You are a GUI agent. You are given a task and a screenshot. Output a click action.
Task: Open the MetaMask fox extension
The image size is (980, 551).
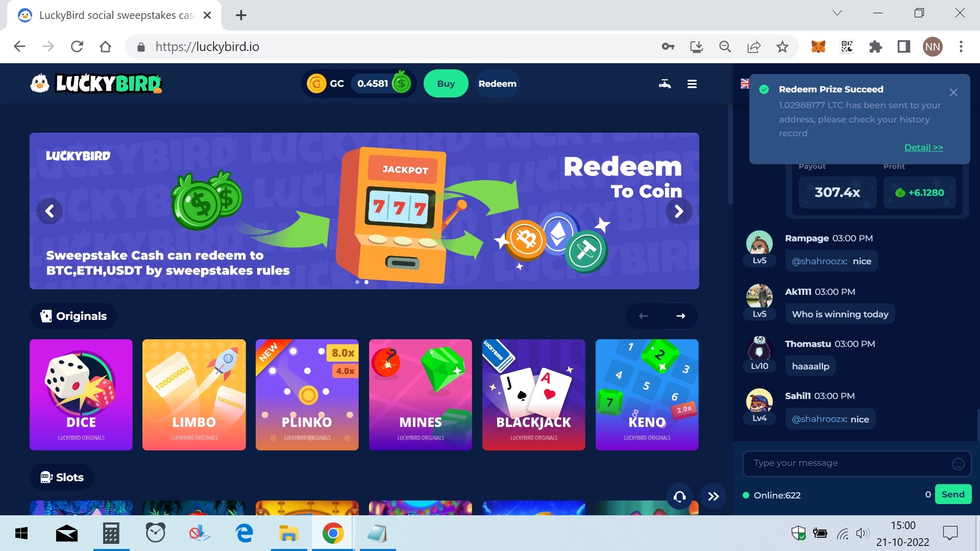click(x=818, y=47)
